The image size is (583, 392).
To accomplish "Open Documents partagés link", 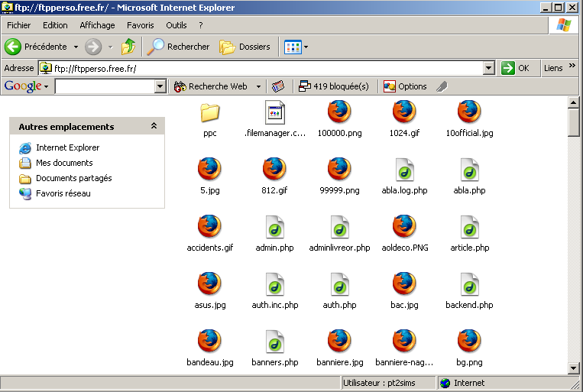I will click(66, 178).
